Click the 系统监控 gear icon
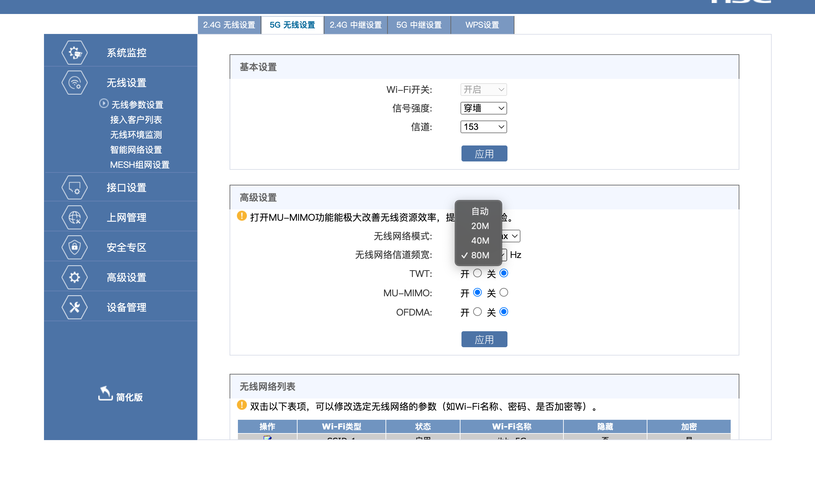The height and width of the screenshot is (504, 815). coord(74,53)
